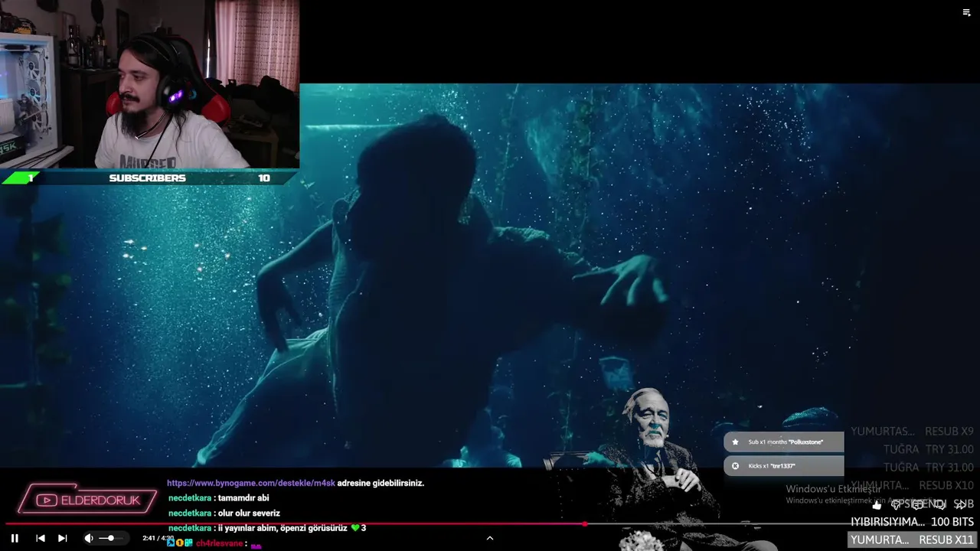
Task: Open the bynogame.com/destekle/m4sk link
Action: pyautogui.click(x=251, y=483)
